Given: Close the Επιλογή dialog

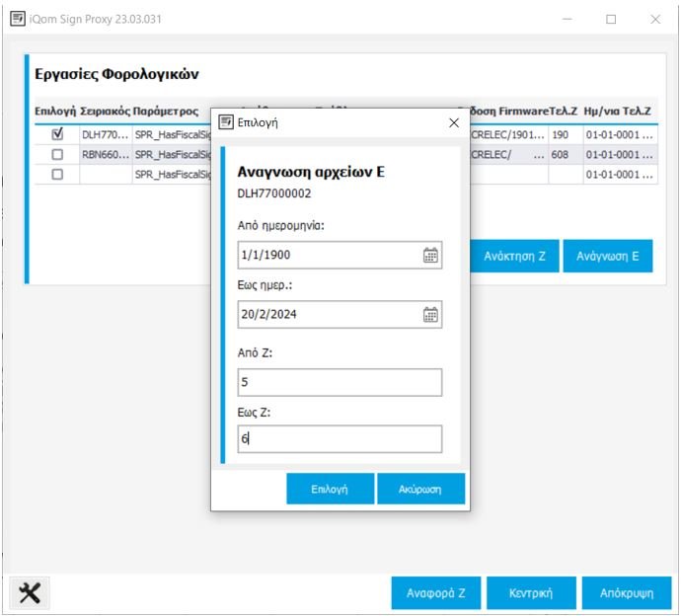Looking at the screenshot, I should tap(454, 123).
